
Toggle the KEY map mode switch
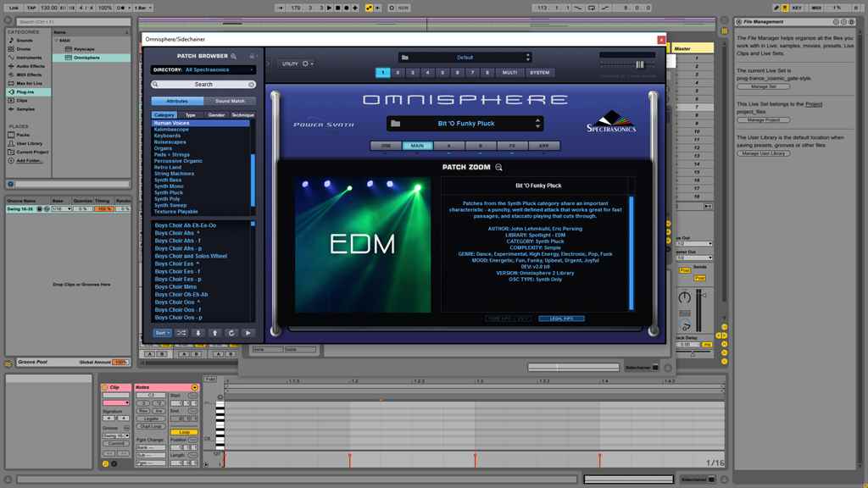[797, 8]
